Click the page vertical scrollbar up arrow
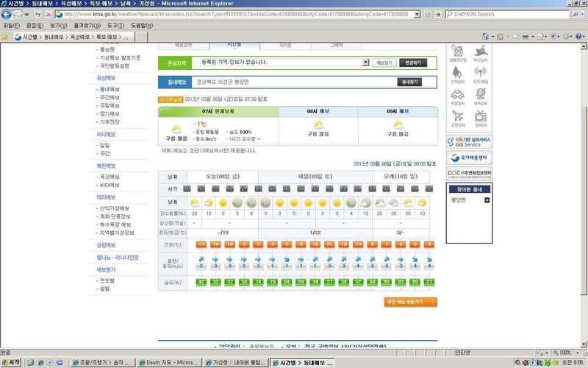The width and height of the screenshot is (588, 368). coord(584,46)
